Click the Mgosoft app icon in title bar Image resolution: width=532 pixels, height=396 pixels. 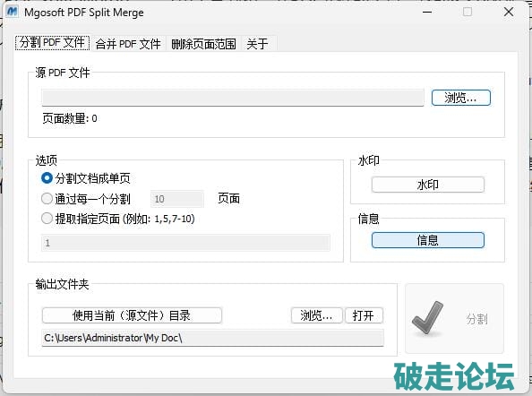click(x=12, y=12)
